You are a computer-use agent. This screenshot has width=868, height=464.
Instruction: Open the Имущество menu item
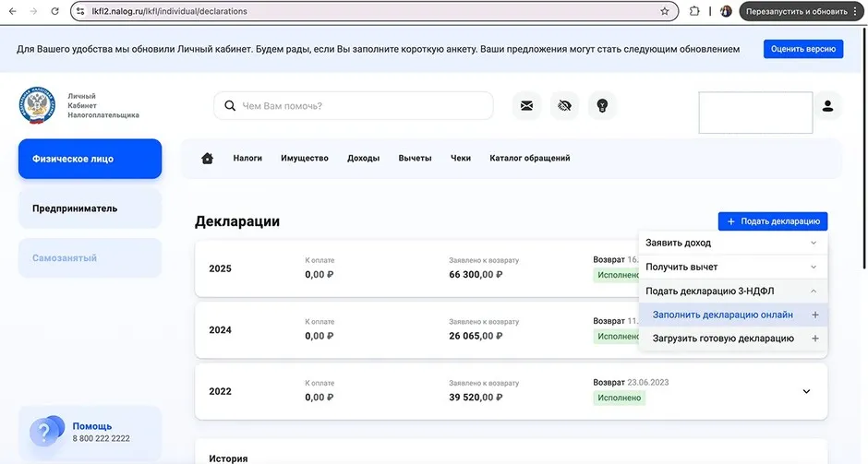click(305, 158)
